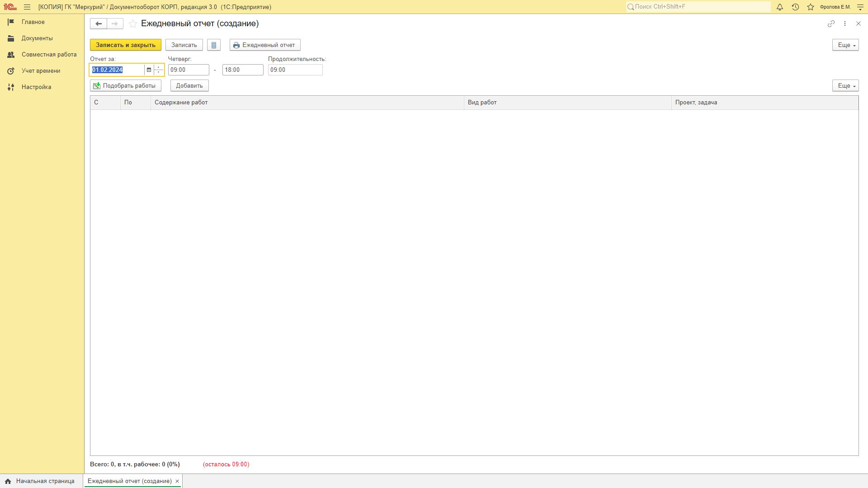Viewport: 868px width, 488px height.
Task: Open service settings icon beside user name
Action: 860,7
